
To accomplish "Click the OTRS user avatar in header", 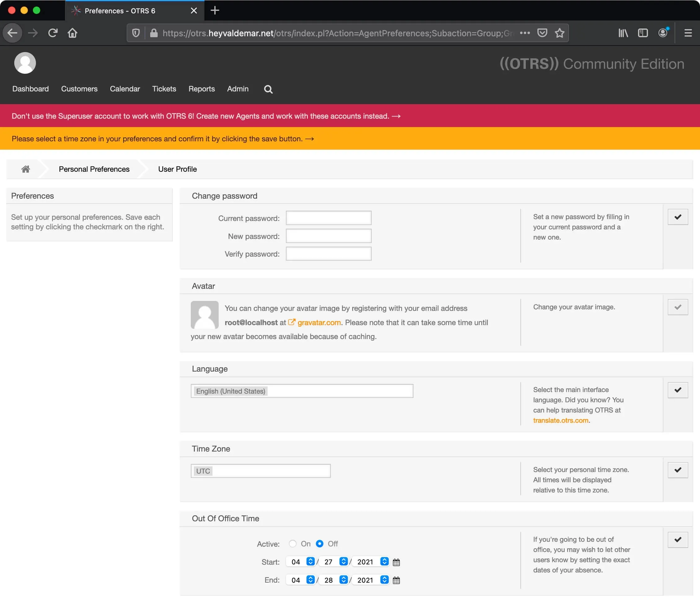I will click(25, 63).
